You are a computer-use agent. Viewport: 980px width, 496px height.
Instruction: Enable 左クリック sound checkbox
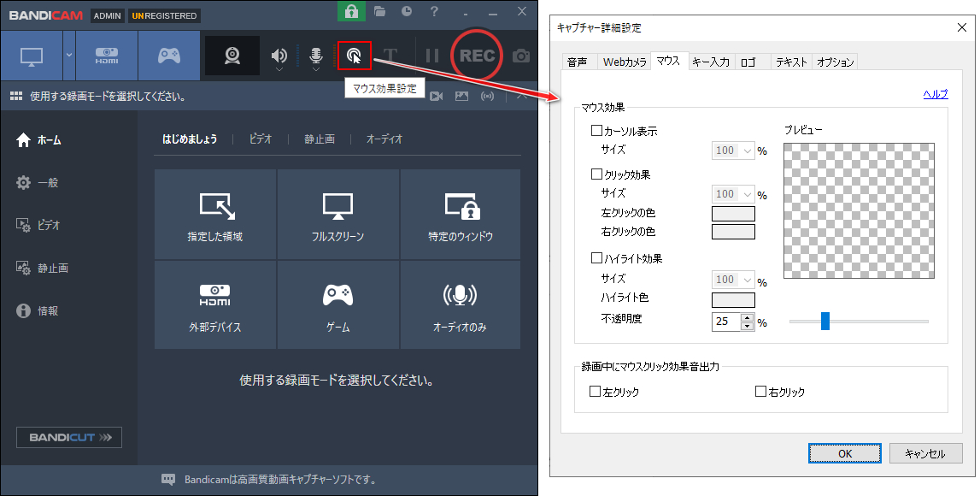[x=595, y=392]
